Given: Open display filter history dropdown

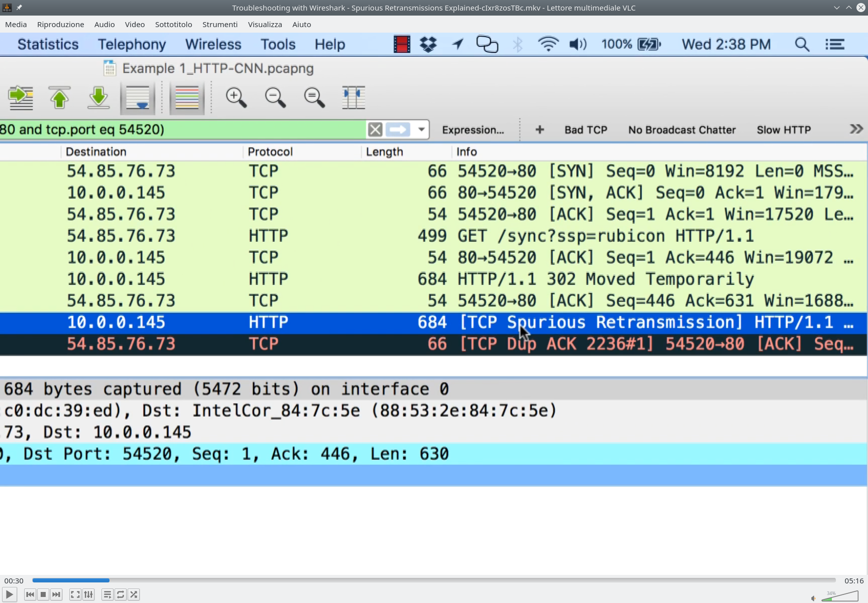Looking at the screenshot, I should pyautogui.click(x=421, y=130).
